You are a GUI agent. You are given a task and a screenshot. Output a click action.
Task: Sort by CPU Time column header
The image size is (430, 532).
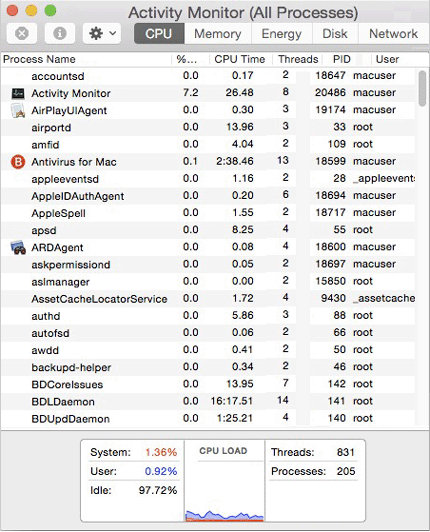(240, 59)
